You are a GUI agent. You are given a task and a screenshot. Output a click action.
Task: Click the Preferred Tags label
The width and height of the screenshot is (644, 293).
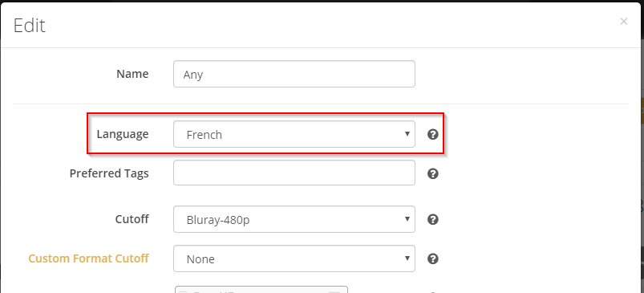pyautogui.click(x=109, y=173)
